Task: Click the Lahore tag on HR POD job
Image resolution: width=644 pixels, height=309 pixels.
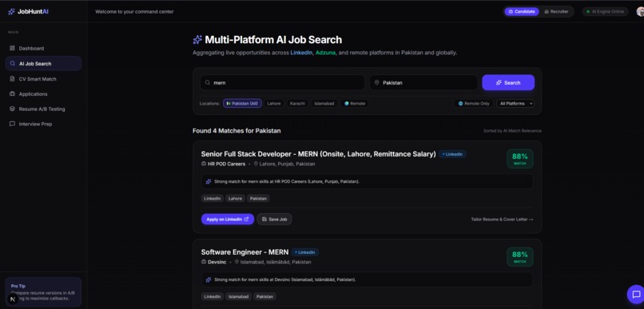Action: (x=236, y=198)
